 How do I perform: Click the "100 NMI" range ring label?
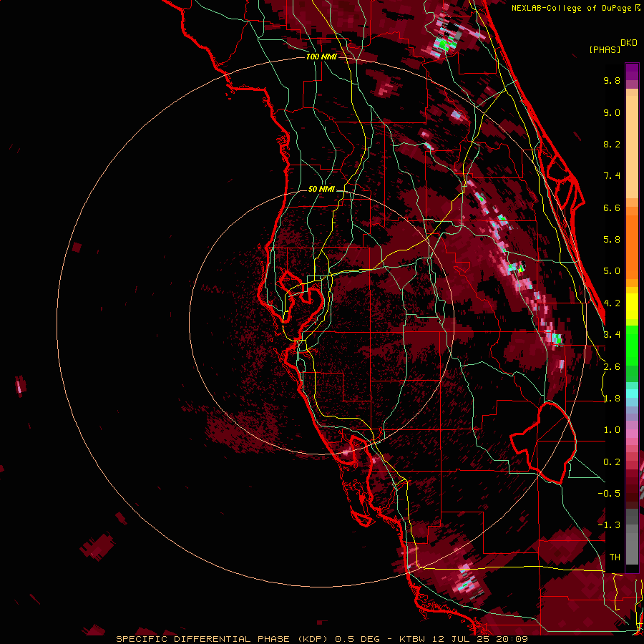coord(321,57)
